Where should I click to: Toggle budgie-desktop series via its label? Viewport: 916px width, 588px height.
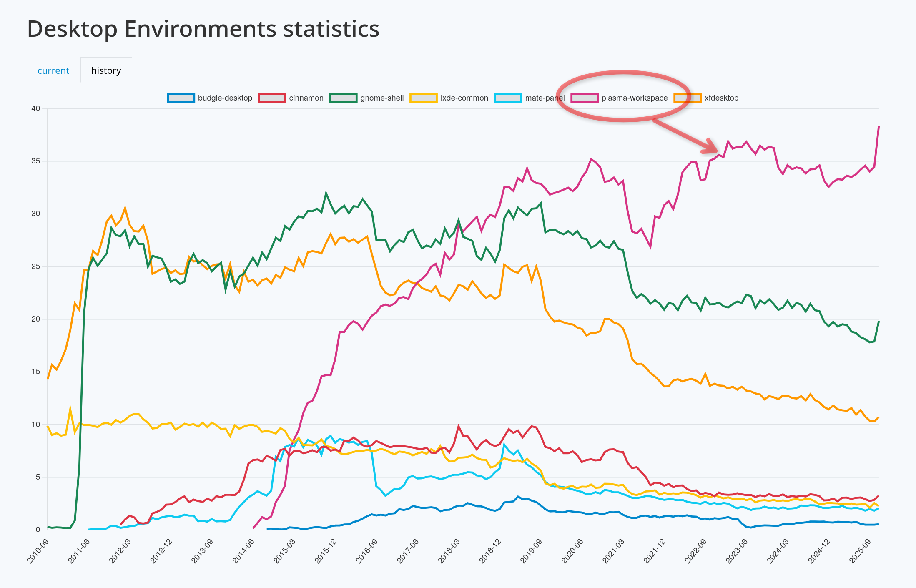click(225, 98)
